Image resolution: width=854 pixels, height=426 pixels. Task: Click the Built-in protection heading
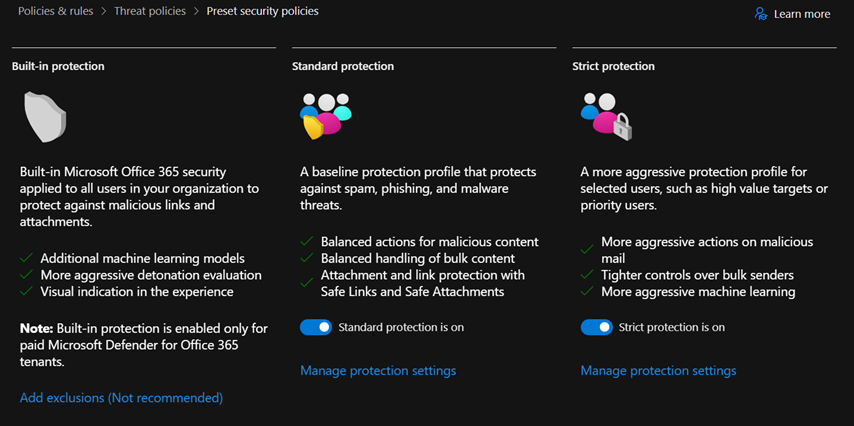(58, 66)
